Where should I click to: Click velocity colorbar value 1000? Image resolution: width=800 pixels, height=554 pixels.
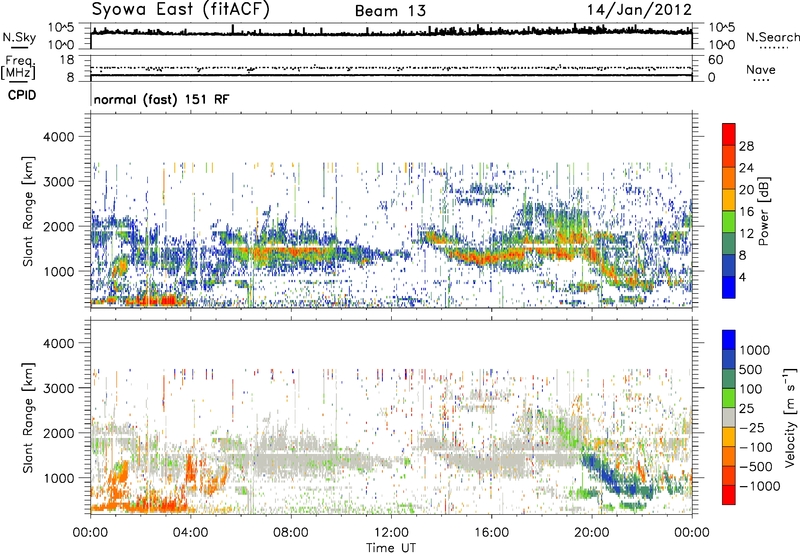[754, 350]
